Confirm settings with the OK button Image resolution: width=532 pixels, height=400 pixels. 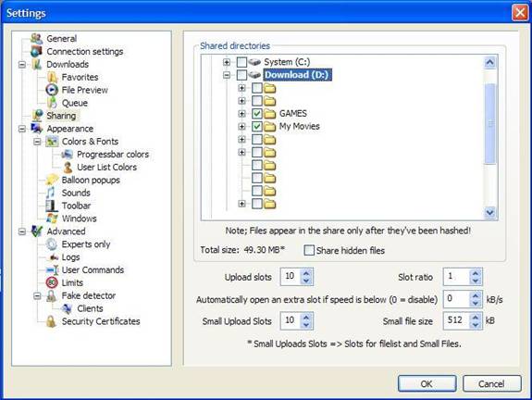(427, 383)
